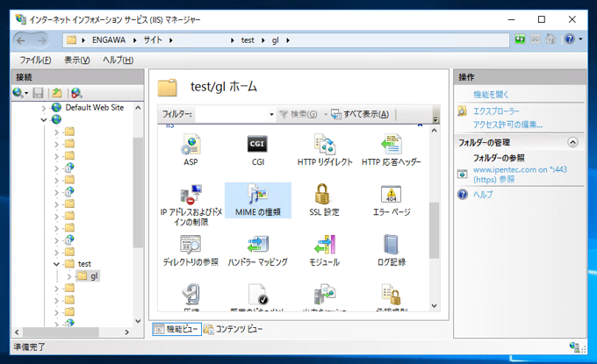Open IP アドレスおよびドメインの制限 feature
The width and height of the screenshot is (597, 364).
click(x=191, y=205)
